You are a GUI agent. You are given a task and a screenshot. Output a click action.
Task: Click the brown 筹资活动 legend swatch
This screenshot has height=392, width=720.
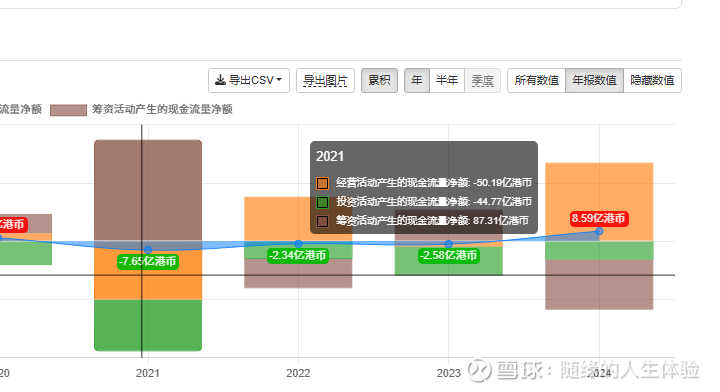68,110
